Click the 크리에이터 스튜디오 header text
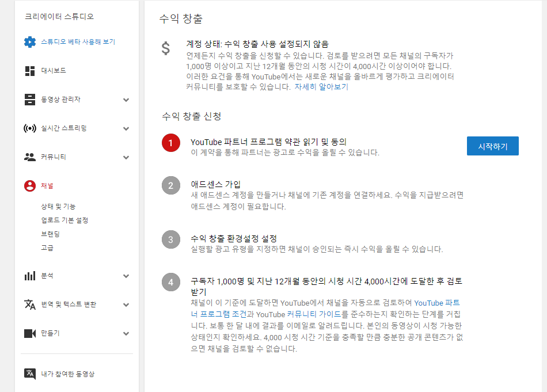 point(59,17)
